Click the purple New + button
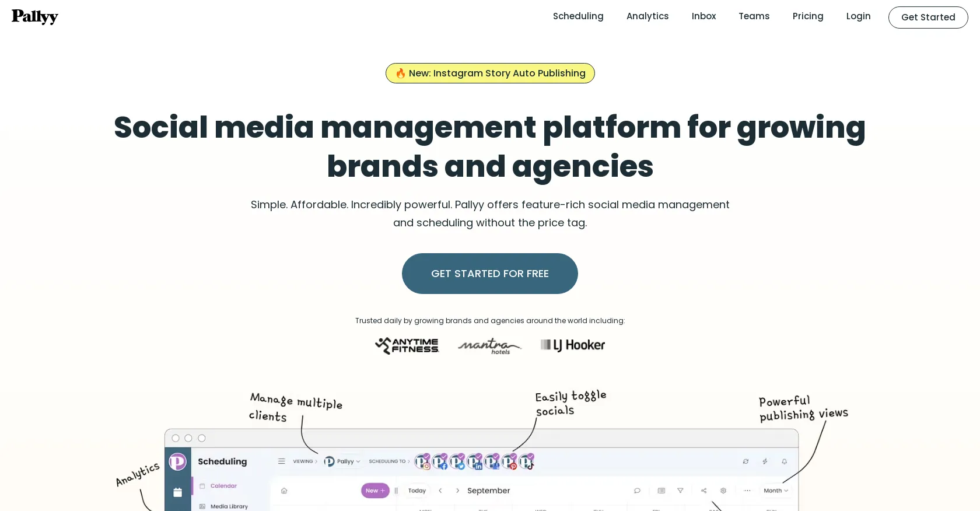The height and width of the screenshot is (511, 980). point(375,491)
